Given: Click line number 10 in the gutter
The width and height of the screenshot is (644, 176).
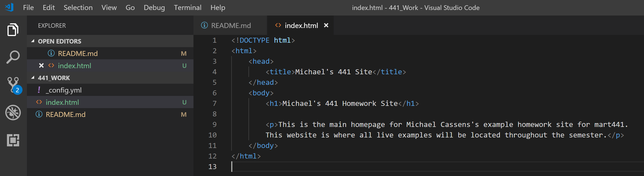Looking at the screenshot, I should (212, 135).
